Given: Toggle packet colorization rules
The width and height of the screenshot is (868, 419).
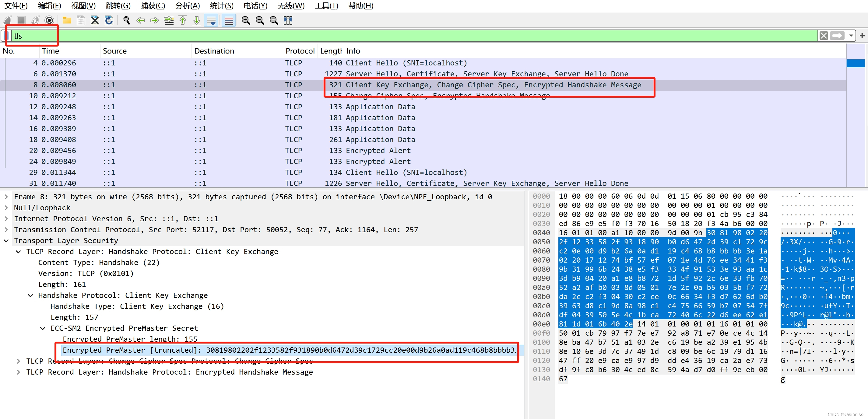Looking at the screenshot, I should 229,21.
